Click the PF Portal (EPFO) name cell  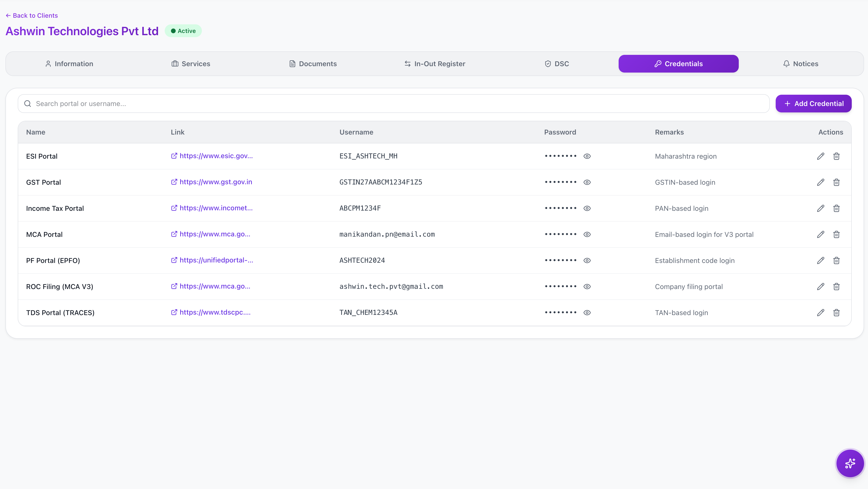coord(53,261)
